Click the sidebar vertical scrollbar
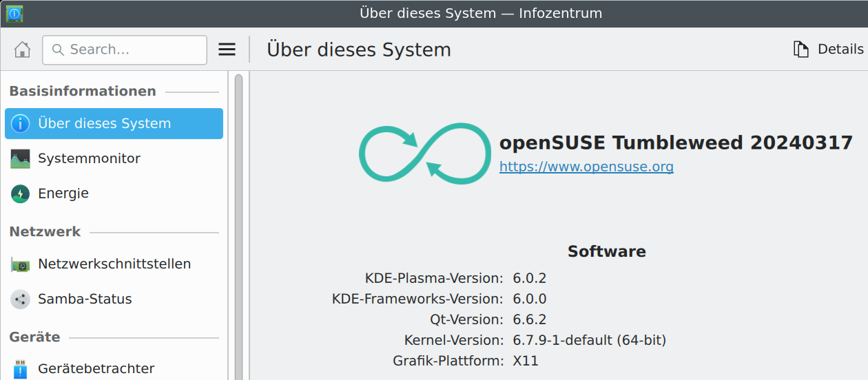This screenshot has width=868, height=380. (x=238, y=227)
